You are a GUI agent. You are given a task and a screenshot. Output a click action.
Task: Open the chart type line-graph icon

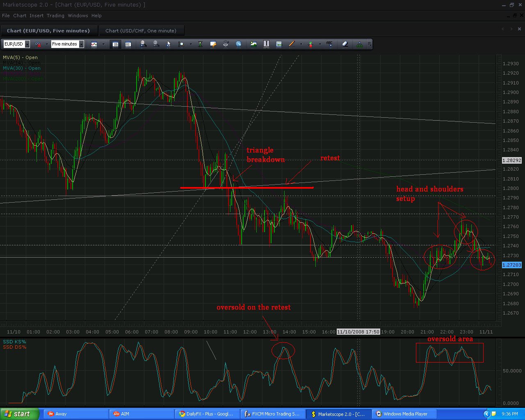[x=94, y=44]
